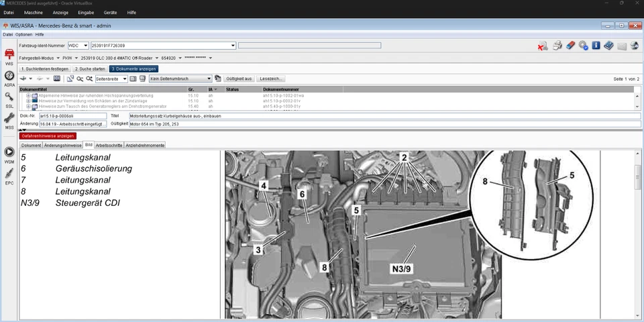The height and width of the screenshot is (322, 644).
Task: Click the Gültigkeit aus button
Action: point(239,78)
